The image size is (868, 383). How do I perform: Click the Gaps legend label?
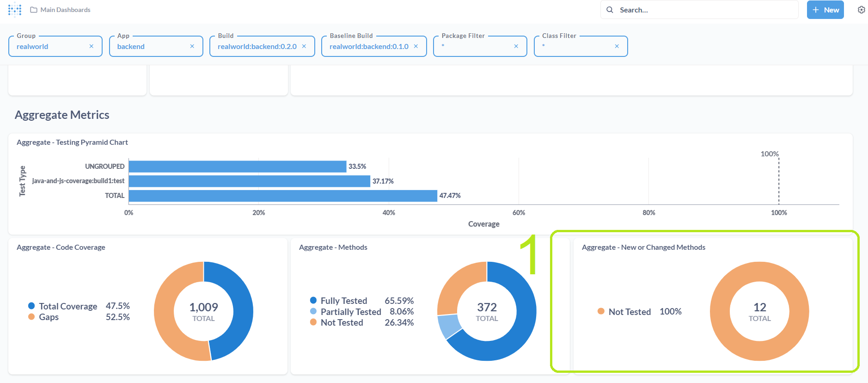49,317
